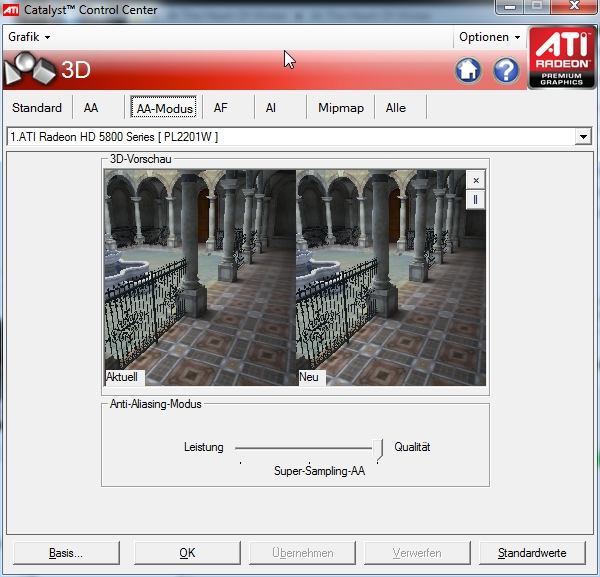Click the Aktuell preview image
This screenshot has height=577, width=600.
click(x=200, y=277)
